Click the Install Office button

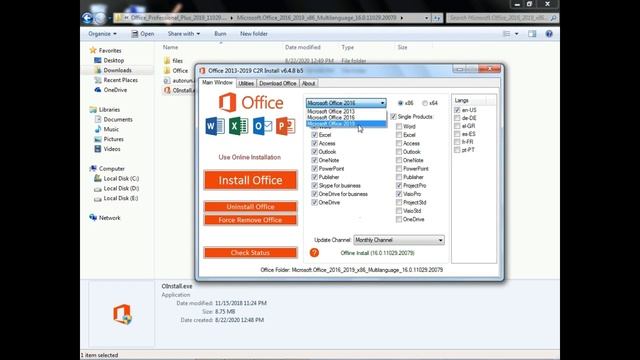click(251, 180)
